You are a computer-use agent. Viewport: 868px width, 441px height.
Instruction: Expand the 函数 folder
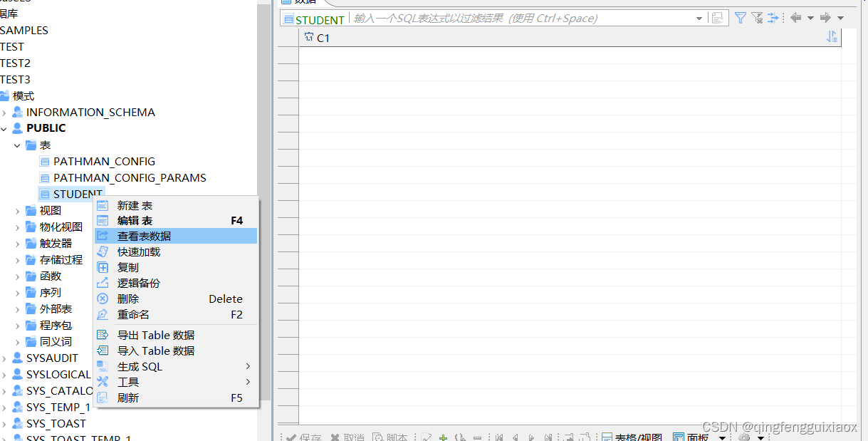click(18, 276)
